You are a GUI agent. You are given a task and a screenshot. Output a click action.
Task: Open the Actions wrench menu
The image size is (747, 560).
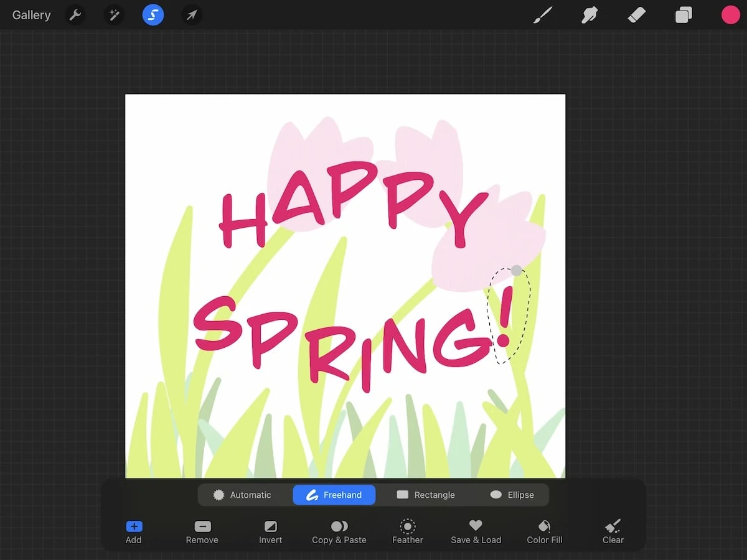point(75,15)
